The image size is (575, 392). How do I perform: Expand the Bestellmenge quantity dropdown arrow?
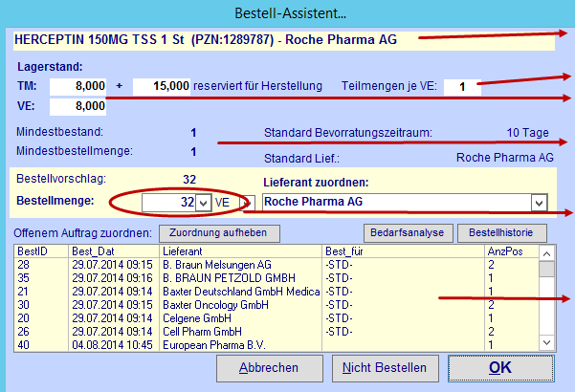[204, 203]
